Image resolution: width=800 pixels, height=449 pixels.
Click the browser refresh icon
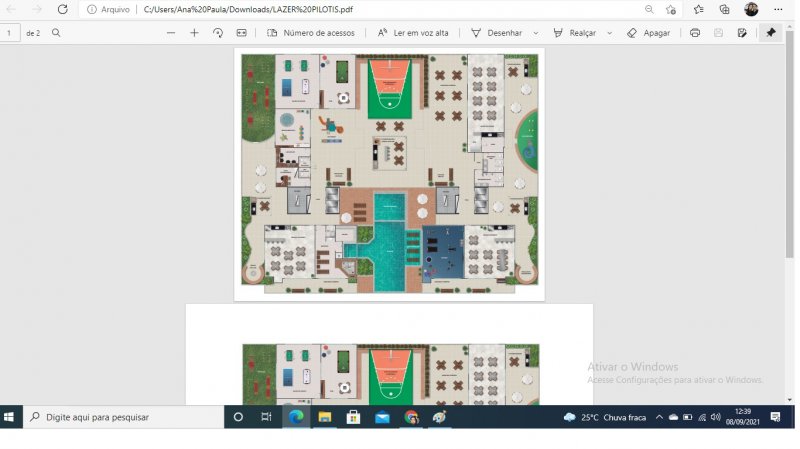[62, 9]
